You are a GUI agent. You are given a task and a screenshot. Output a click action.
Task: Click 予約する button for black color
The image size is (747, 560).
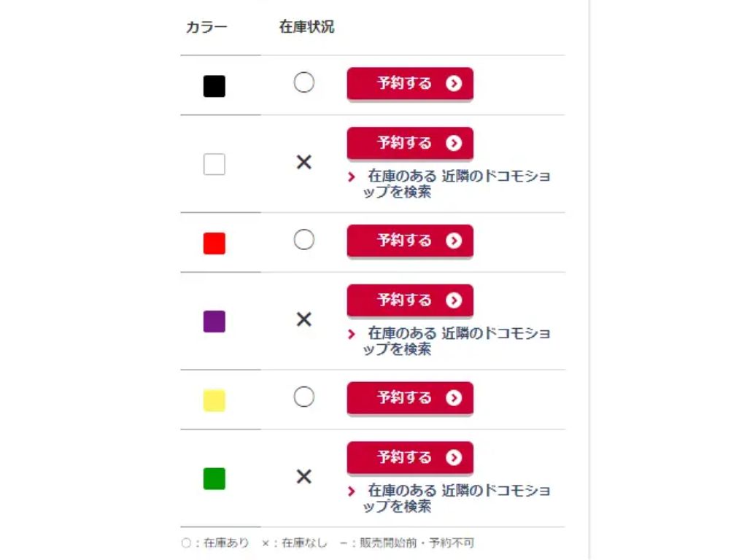[410, 84]
